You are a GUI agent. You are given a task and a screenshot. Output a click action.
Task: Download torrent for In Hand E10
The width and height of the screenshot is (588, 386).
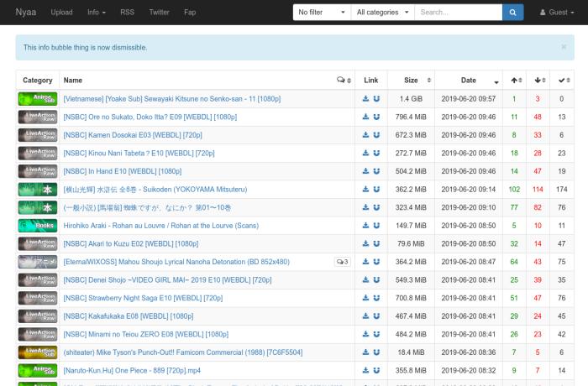[365, 171]
